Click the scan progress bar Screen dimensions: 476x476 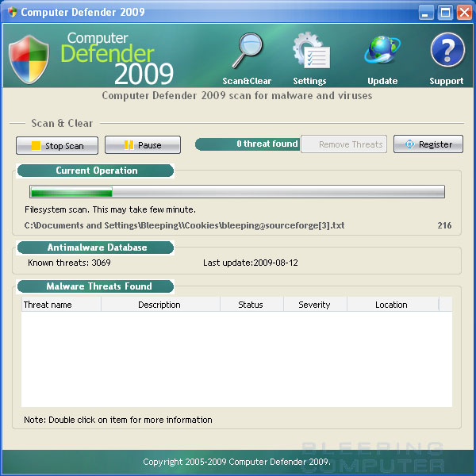click(237, 191)
